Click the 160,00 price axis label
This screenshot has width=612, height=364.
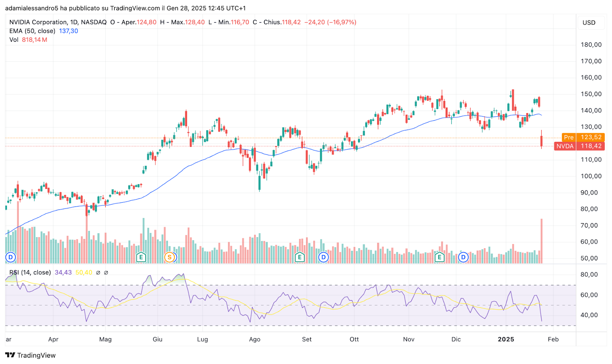(x=591, y=77)
